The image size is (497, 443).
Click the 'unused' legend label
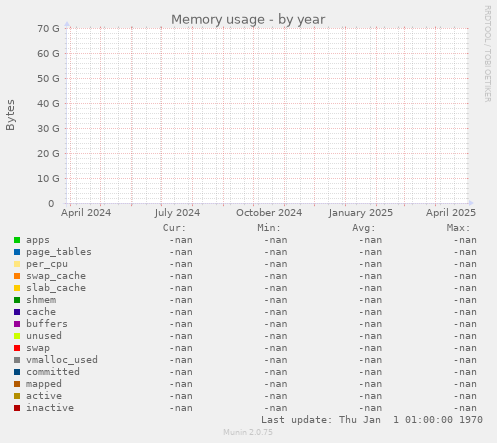tap(44, 336)
